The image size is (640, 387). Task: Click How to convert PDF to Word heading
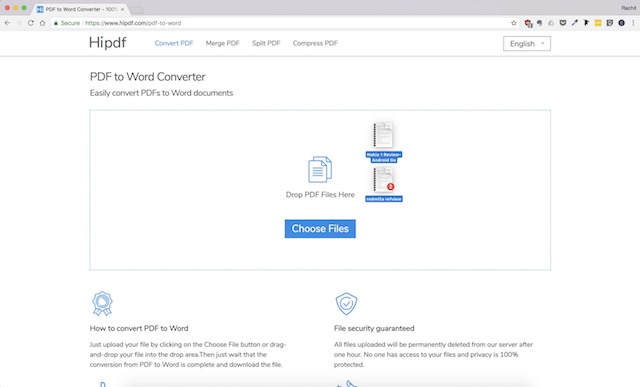tap(139, 328)
